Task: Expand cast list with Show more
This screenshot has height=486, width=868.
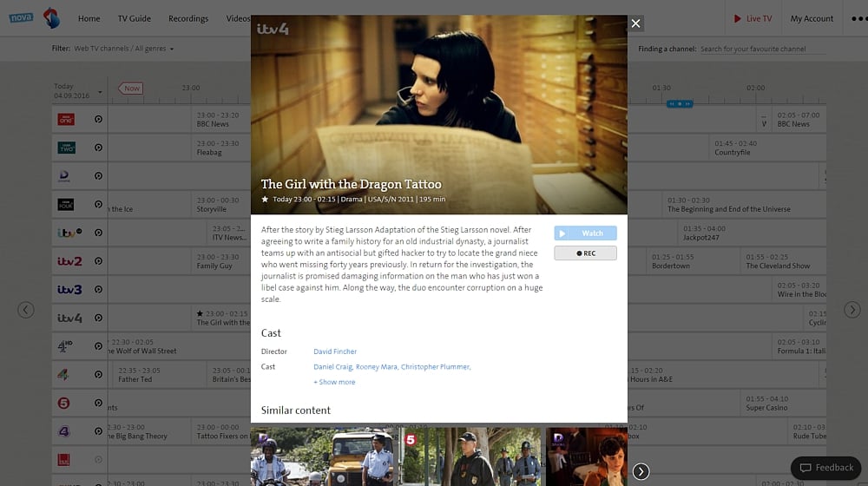Action: [334, 382]
